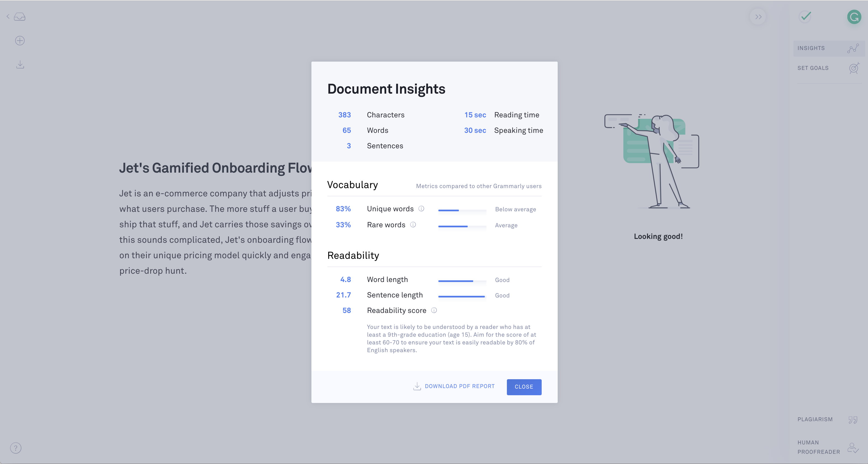Click the 65 Words count
The width and height of the screenshot is (868, 464).
[346, 130]
